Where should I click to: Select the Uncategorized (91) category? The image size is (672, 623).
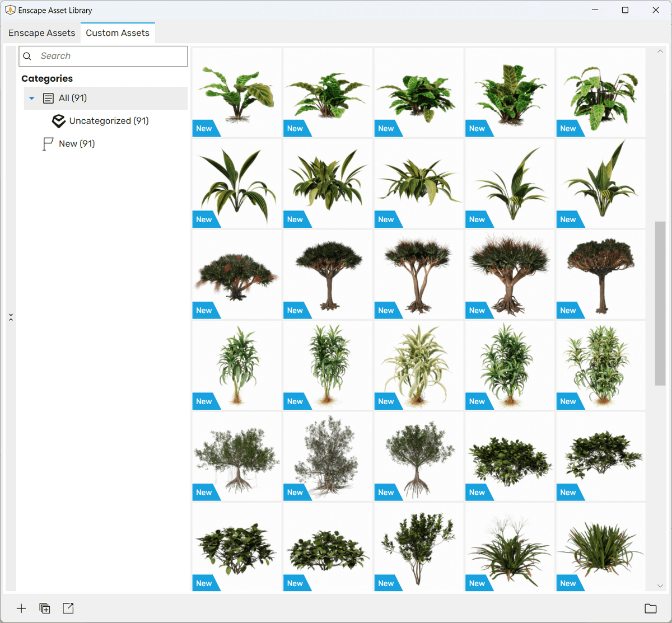(x=109, y=121)
